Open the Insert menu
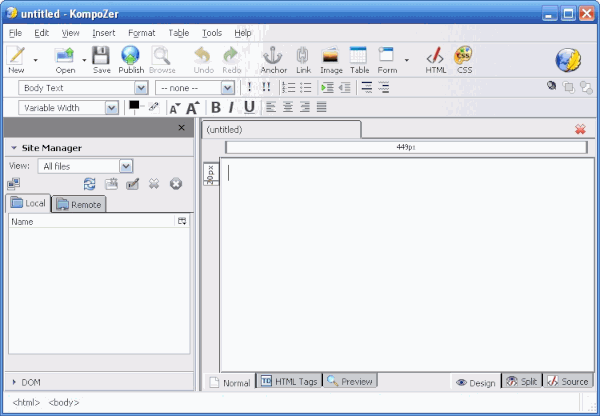 click(x=104, y=33)
